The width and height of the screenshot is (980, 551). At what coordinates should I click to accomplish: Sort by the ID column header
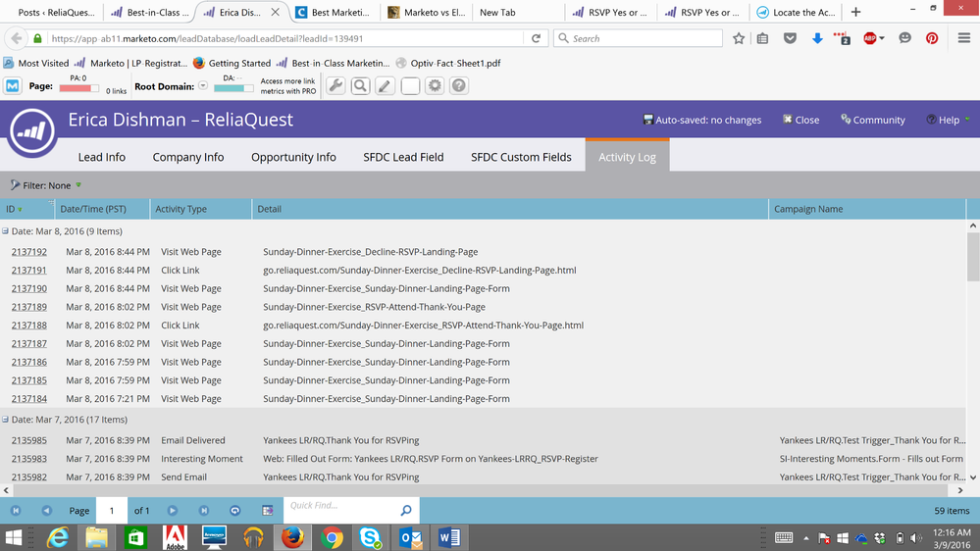[27, 209]
